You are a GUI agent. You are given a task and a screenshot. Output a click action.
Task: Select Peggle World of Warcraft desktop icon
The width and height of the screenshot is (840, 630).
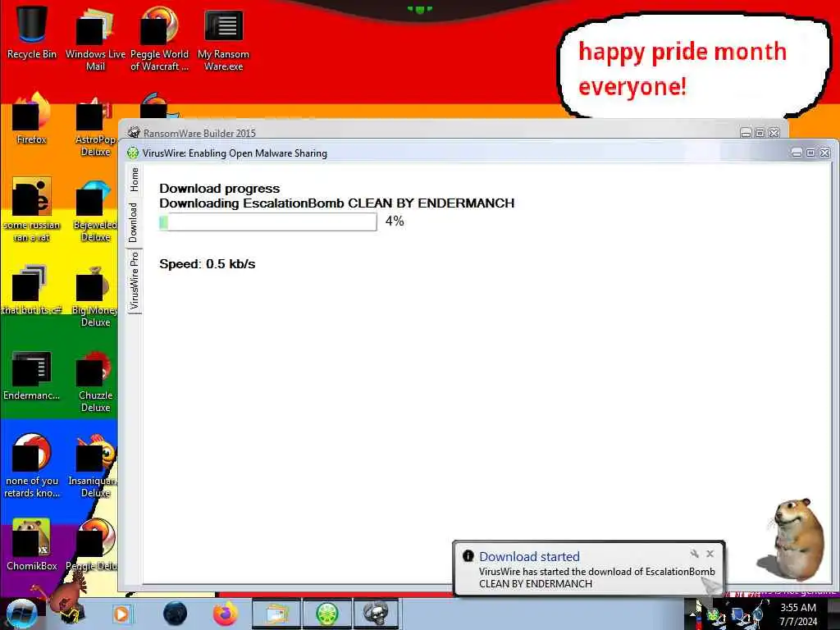click(159, 39)
